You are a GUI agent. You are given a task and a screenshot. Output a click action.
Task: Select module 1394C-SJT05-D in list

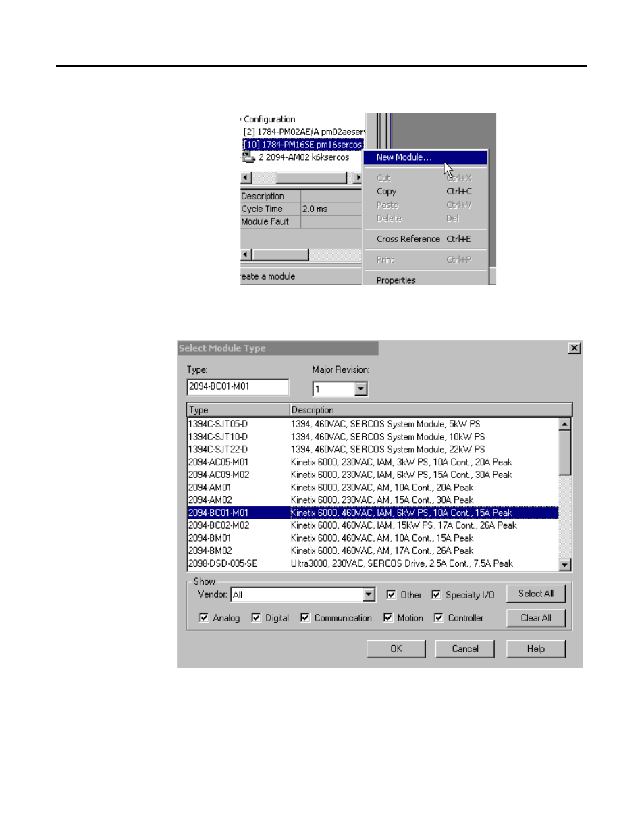[x=373, y=424]
